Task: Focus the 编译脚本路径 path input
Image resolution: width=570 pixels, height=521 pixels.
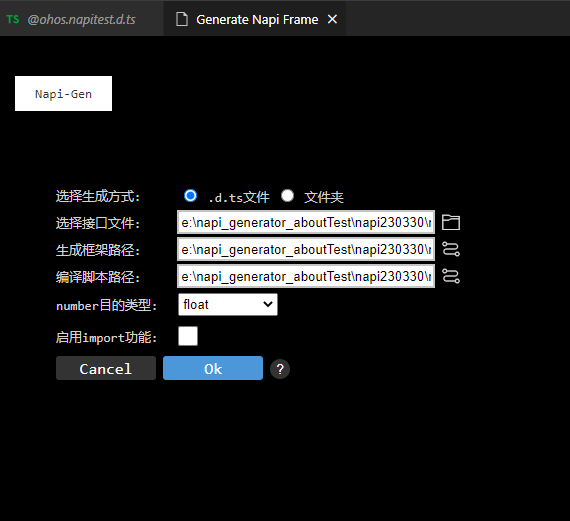Action: pos(306,276)
